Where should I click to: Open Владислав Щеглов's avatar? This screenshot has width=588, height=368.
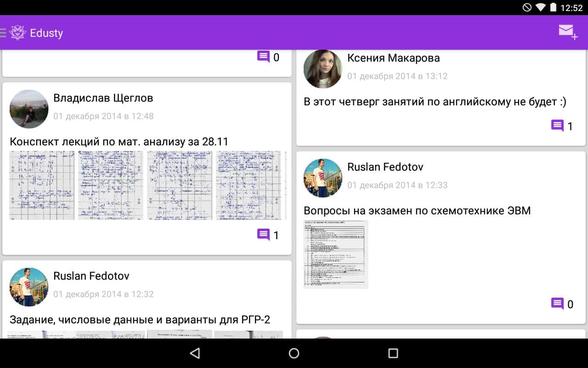29,109
